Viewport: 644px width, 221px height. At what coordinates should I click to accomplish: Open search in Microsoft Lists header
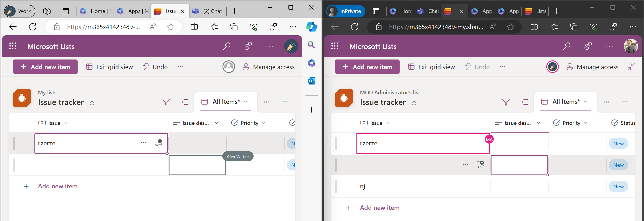(x=227, y=46)
